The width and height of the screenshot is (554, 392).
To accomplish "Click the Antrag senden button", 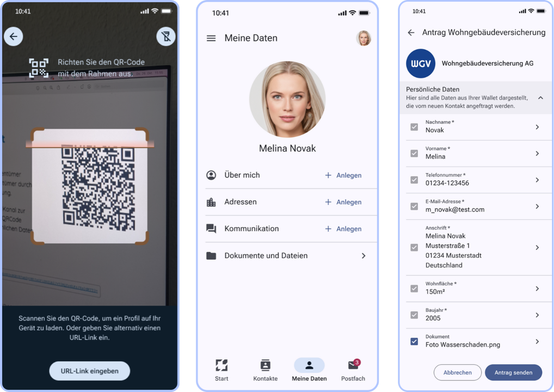I will 513,372.
